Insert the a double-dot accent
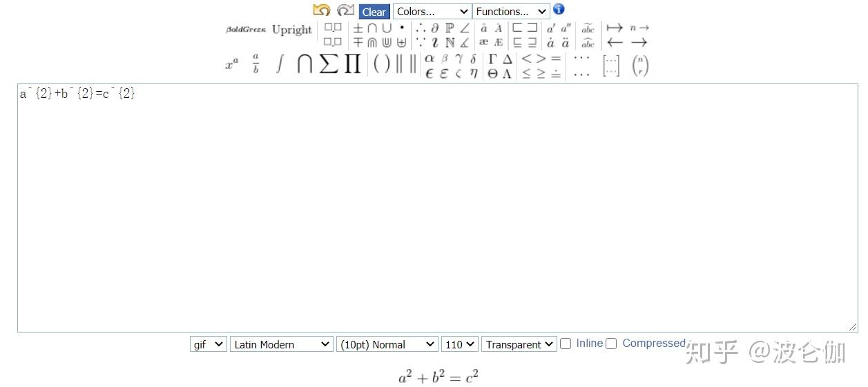 pos(566,43)
